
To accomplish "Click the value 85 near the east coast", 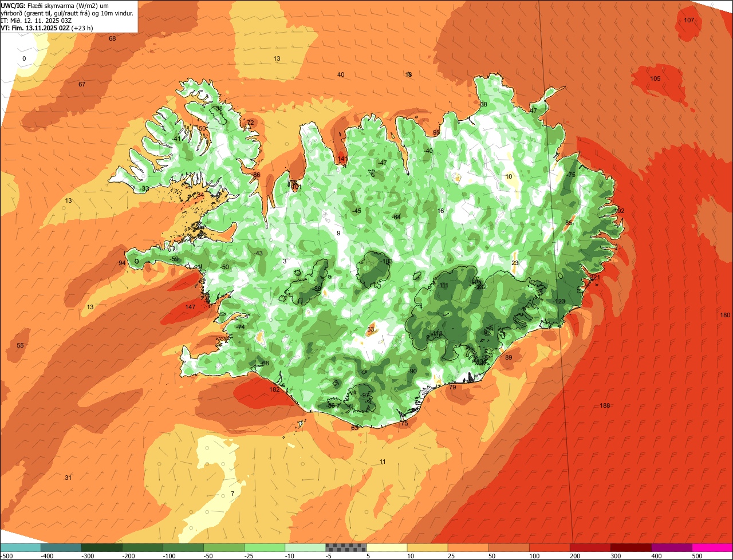I will tap(569, 223).
